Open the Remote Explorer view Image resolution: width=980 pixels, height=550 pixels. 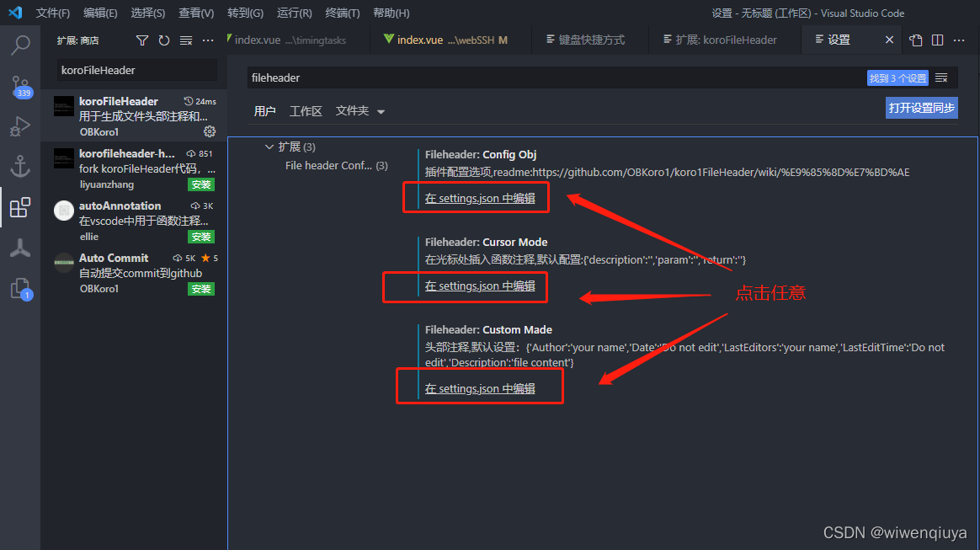(21, 167)
